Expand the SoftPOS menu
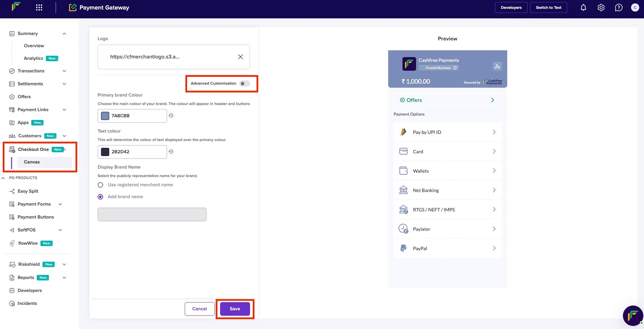The height and width of the screenshot is (329, 644). tap(60, 230)
